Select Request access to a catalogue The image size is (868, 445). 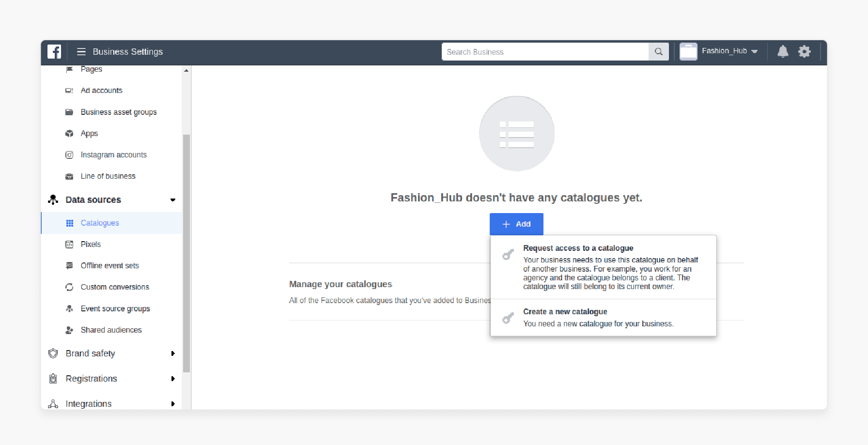tap(604, 267)
